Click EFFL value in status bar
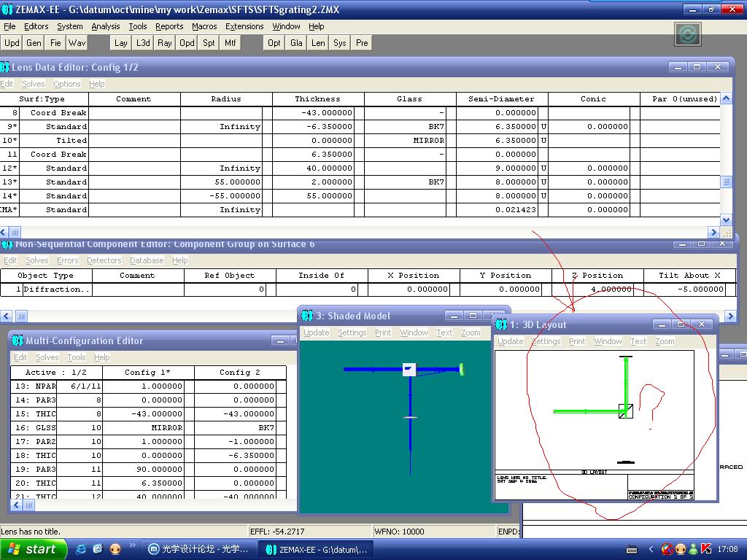 tap(278, 532)
